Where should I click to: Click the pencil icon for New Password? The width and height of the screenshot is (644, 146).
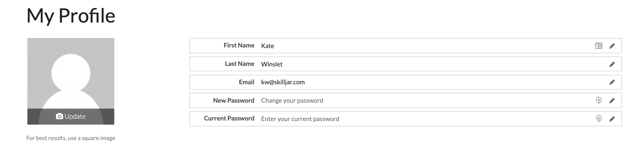coord(612,101)
